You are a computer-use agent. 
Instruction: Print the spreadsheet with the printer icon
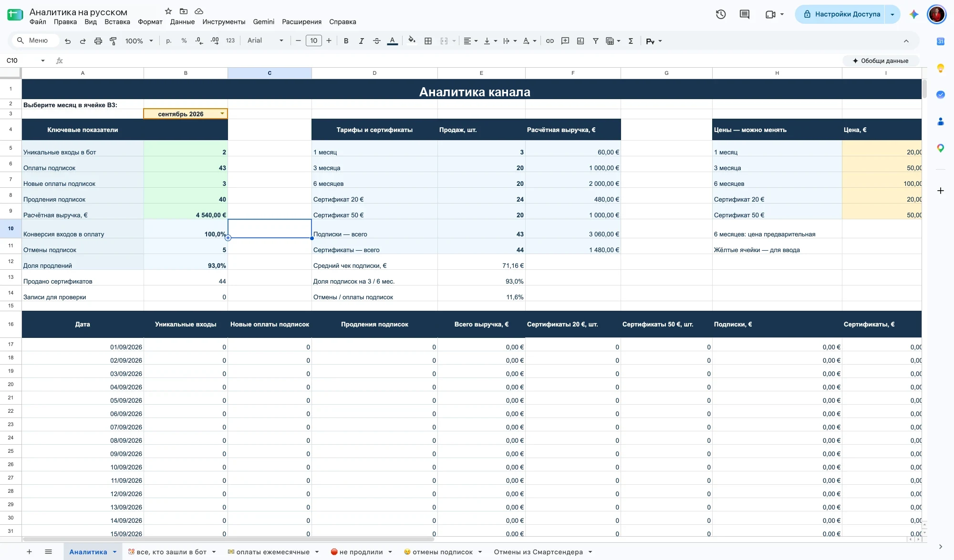coord(98,41)
